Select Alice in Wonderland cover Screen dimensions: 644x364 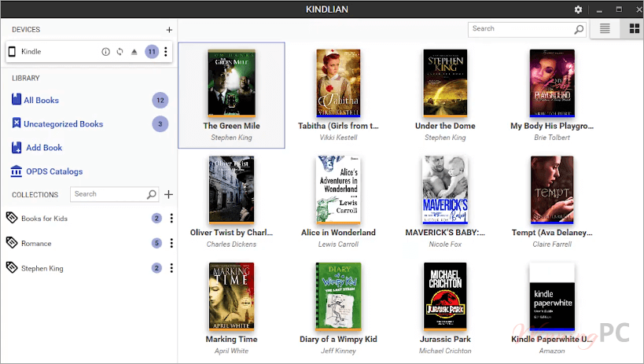click(338, 189)
